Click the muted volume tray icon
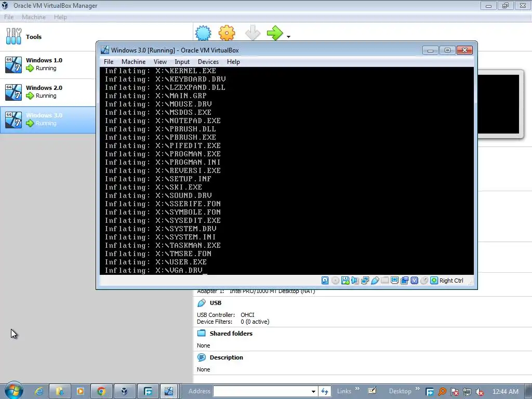This screenshot has width=532, height=399. pos(480,392)
